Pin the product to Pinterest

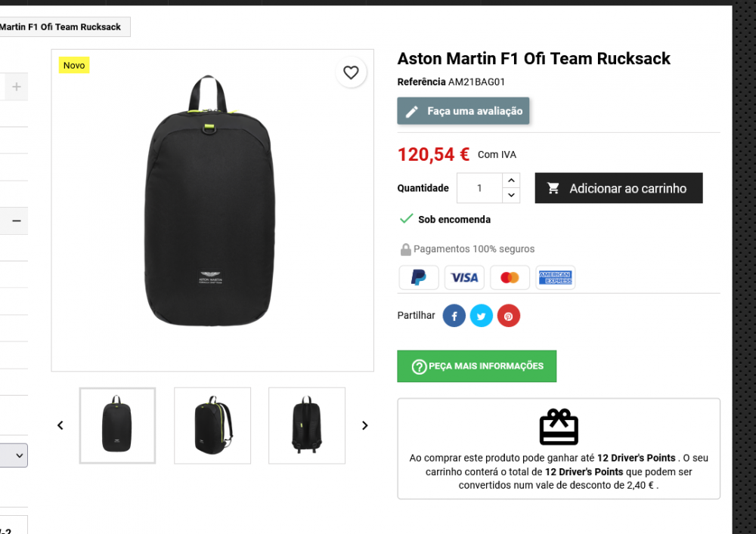point(508,316)
